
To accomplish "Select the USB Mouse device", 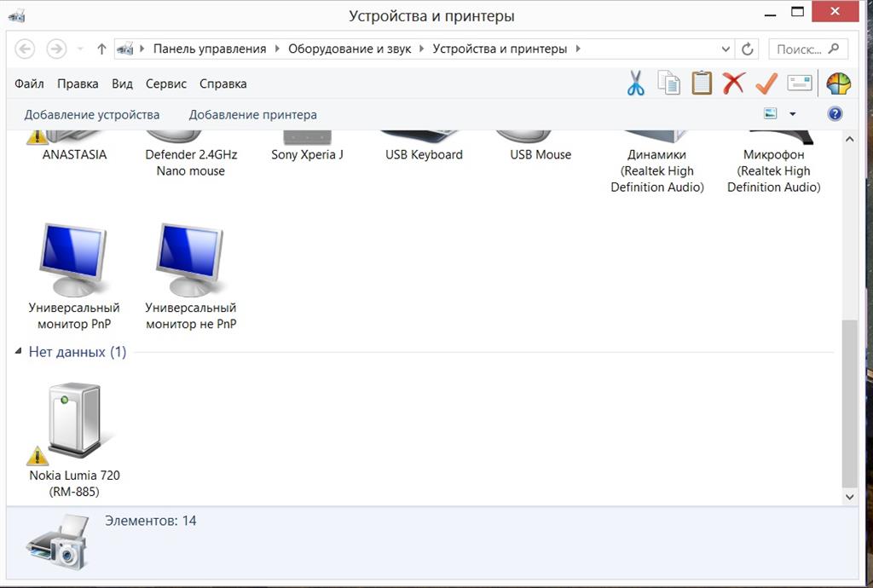I will (x=541, y=147).
